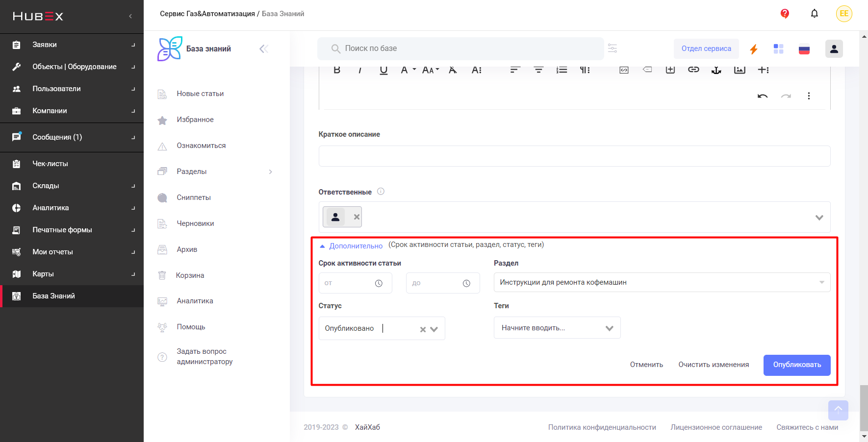Undo the last editor change
Image resolution: width=868 pixels, height=442 pixels.
coord(763,96)
